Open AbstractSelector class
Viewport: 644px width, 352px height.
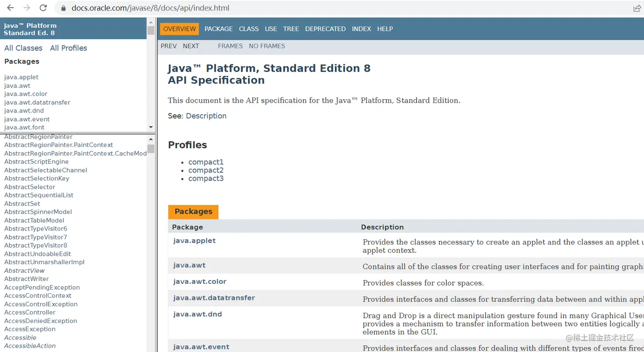(x=30, y=187)
